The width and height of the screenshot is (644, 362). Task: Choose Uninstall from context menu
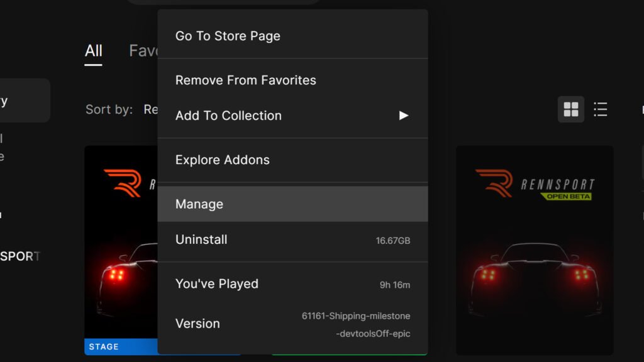[x=292, y=239]
